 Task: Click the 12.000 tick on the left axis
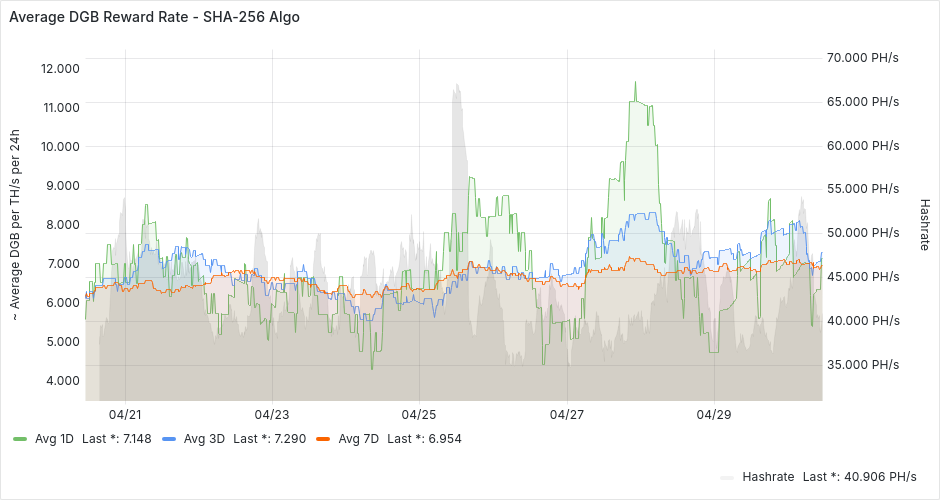click(60, 68)
